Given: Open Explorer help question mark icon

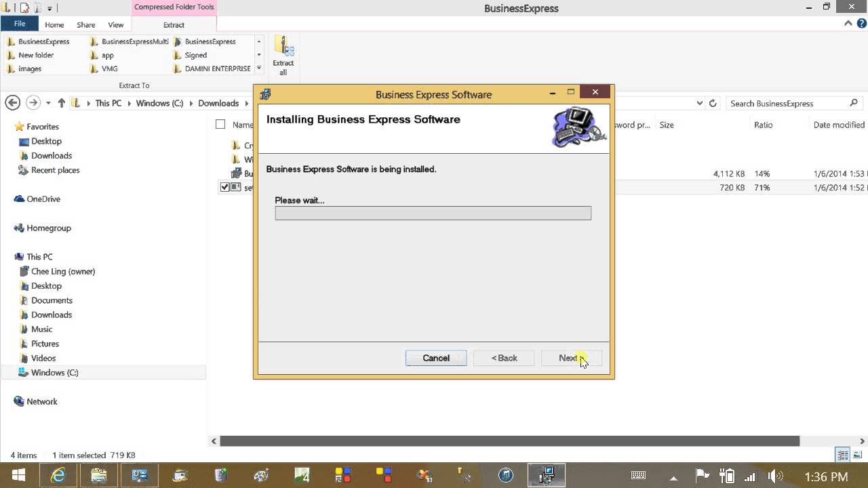Looking at the screenshot, I should pyautogui.click(x=860, y=24).
